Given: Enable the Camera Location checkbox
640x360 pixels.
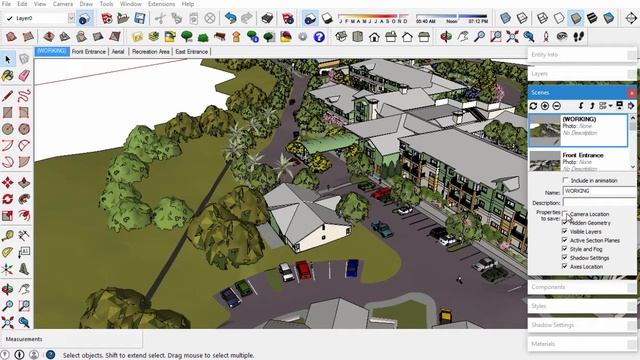Looking at the screenshot, I should coord(565,214).
